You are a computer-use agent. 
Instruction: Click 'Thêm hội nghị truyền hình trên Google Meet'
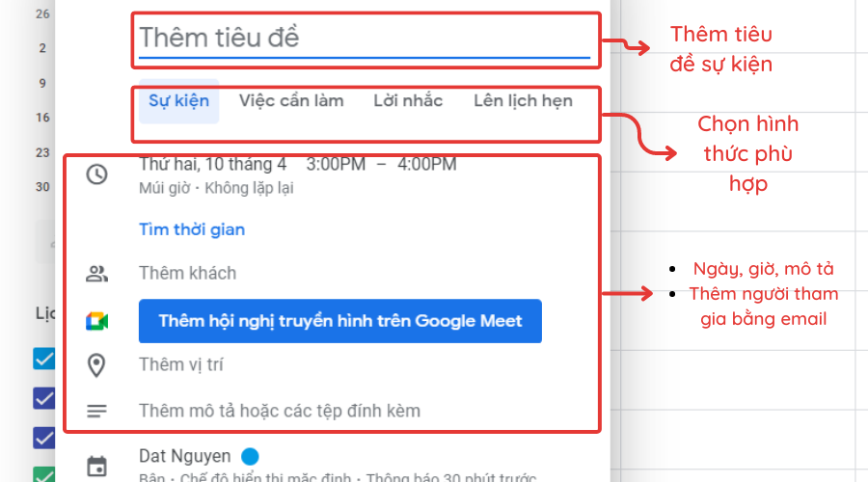[x=339, y=321]
